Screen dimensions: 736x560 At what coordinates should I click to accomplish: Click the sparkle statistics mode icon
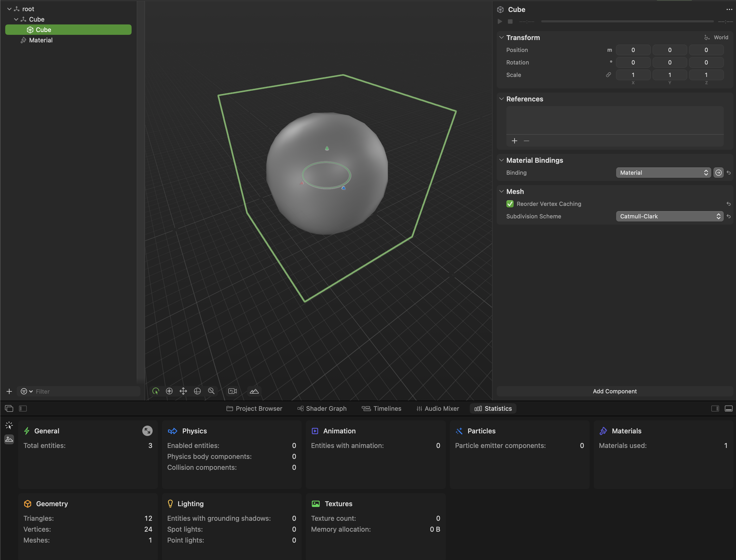[x=9, y=425]
